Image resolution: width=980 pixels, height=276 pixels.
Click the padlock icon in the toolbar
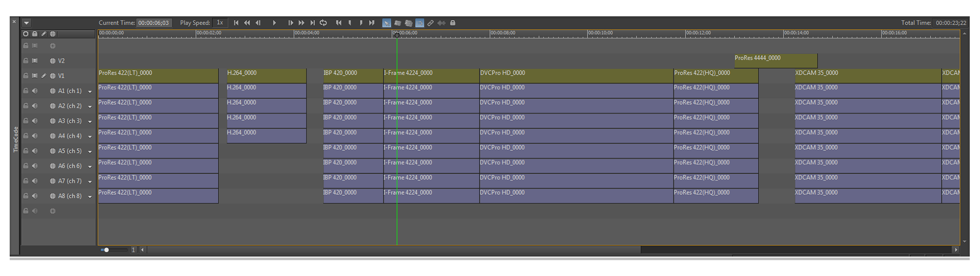[453, 23]
